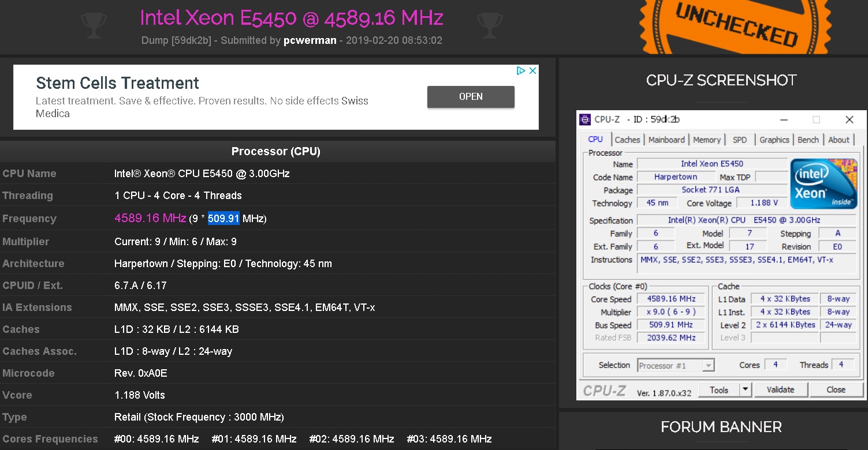Click the Bus Speed field 509.91 MHz
The width and height of the screenshot is (868, 450).
pos(671,325)
